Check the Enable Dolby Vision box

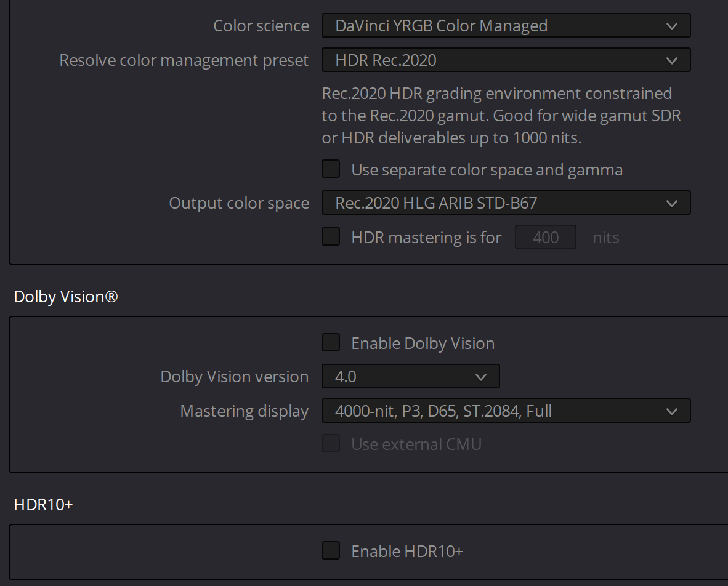[x=331, y=342]
